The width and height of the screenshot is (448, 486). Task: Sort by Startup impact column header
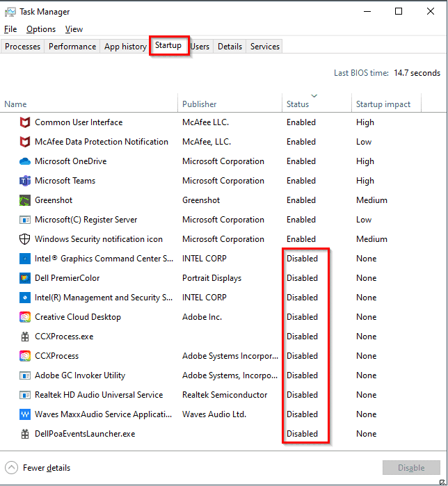pyautogui.click(x=386, y=104)
